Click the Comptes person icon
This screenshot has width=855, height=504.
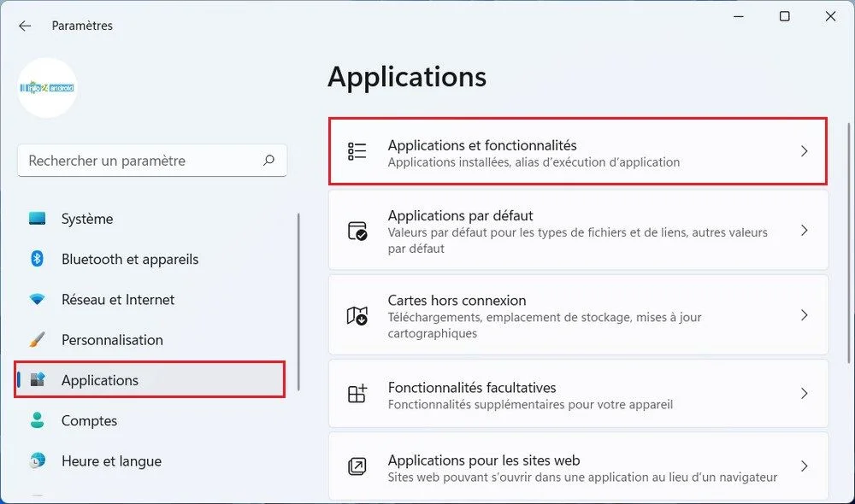[37, 420]
